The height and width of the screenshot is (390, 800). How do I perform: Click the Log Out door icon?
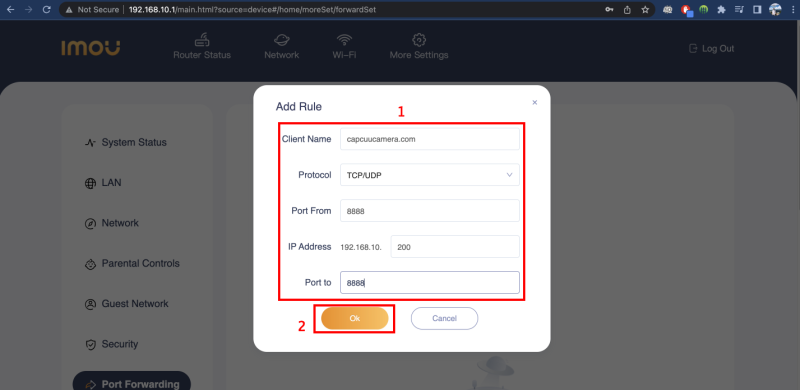[693, 48]
